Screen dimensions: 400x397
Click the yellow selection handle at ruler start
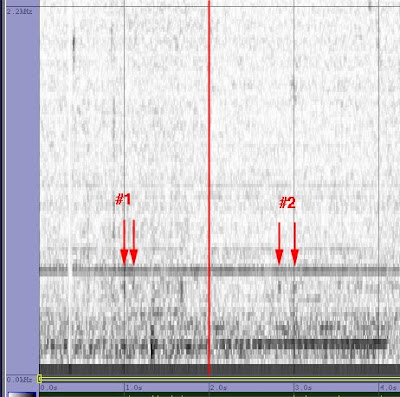[39, 379]
